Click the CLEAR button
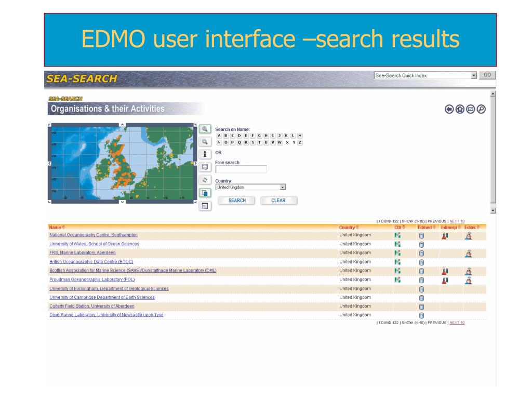The height and width of the screenshot is (399, 532). (278, 201)
